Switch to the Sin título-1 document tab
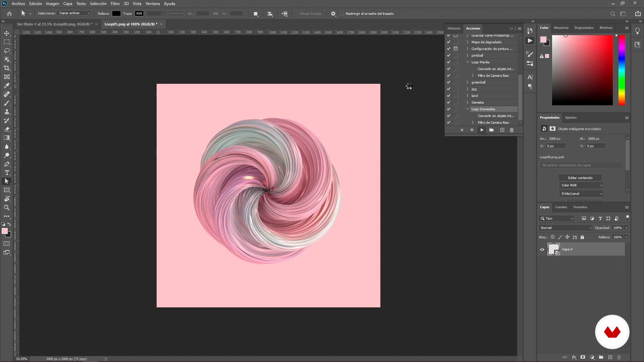Image resolution: width=644 pixels, height=362 pixels. pos(54,24)
